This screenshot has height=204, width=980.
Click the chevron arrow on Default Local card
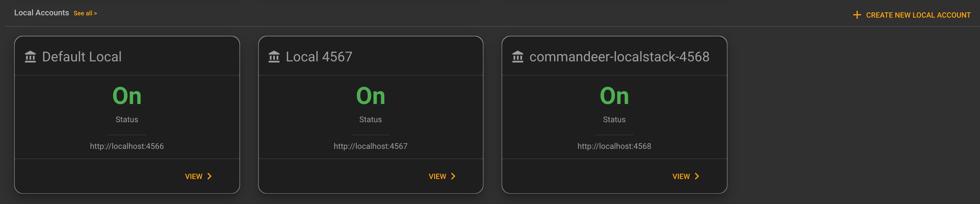209,176
